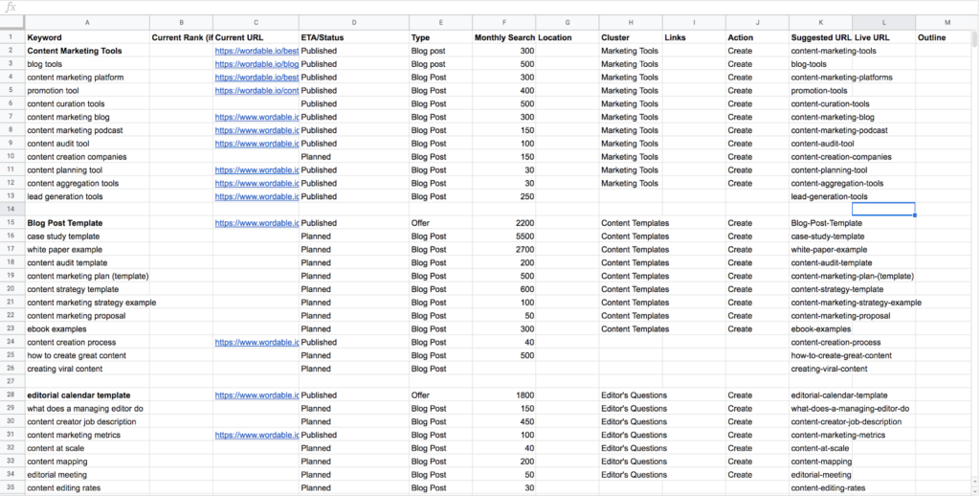Screen dimensions: 980x496
Task: Select the "content creation companies" keyword cell
Action: [87, 157]
